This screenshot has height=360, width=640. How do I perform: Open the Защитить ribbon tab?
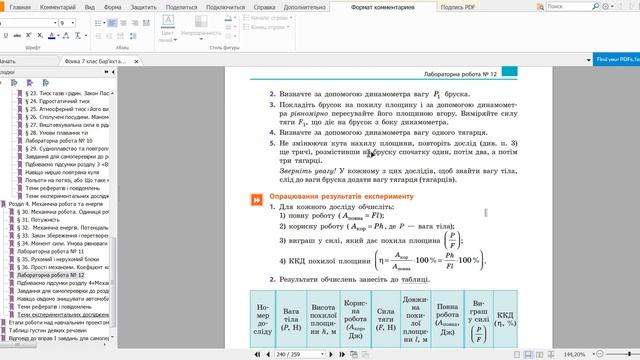pyautogui.click(x=143, y=7)
